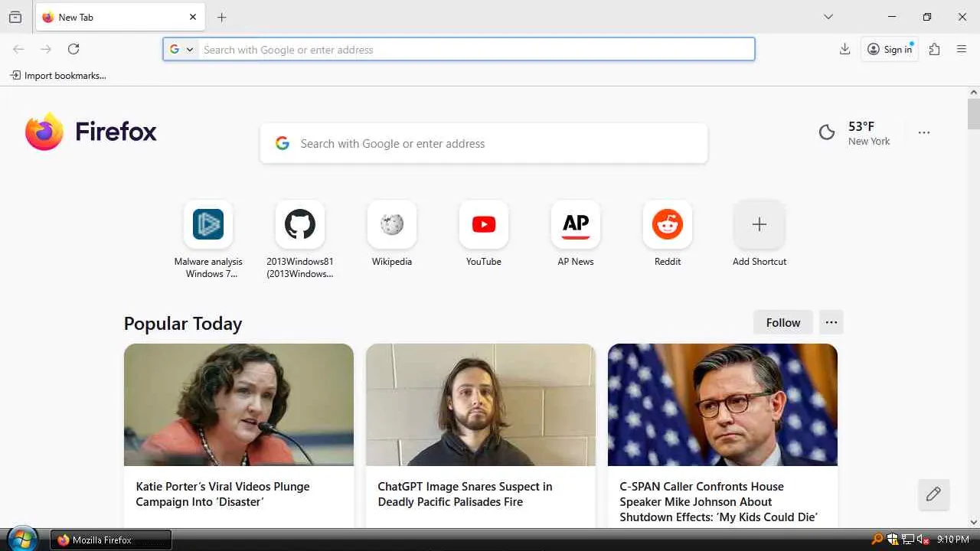
Task: Close the New Tab tab
Action: pos(193,17)
